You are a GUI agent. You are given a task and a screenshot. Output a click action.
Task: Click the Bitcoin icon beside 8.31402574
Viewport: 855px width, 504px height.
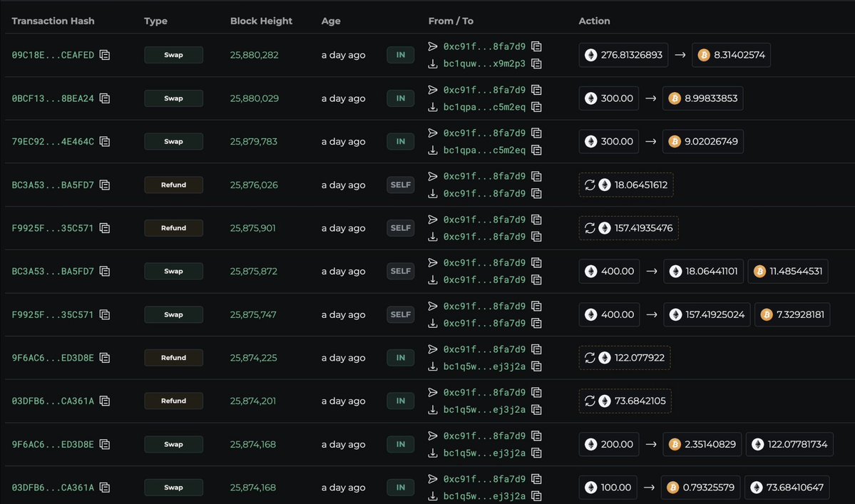pos(703,55)
